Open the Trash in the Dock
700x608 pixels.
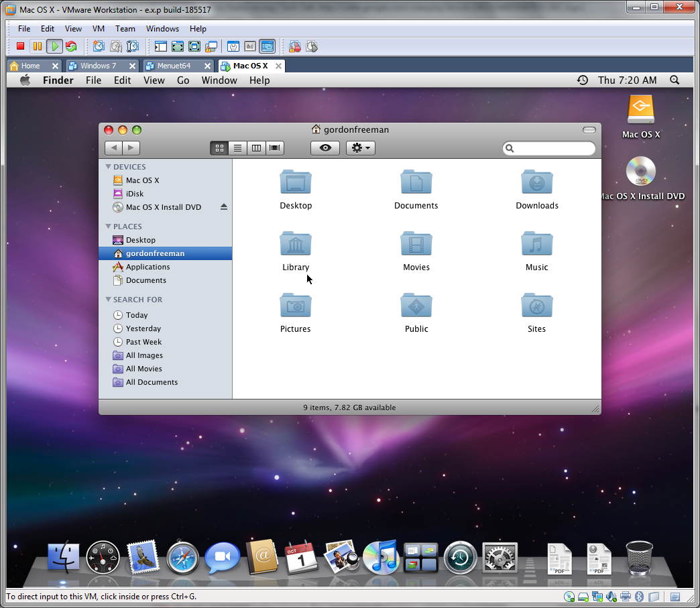pos(639,558)
